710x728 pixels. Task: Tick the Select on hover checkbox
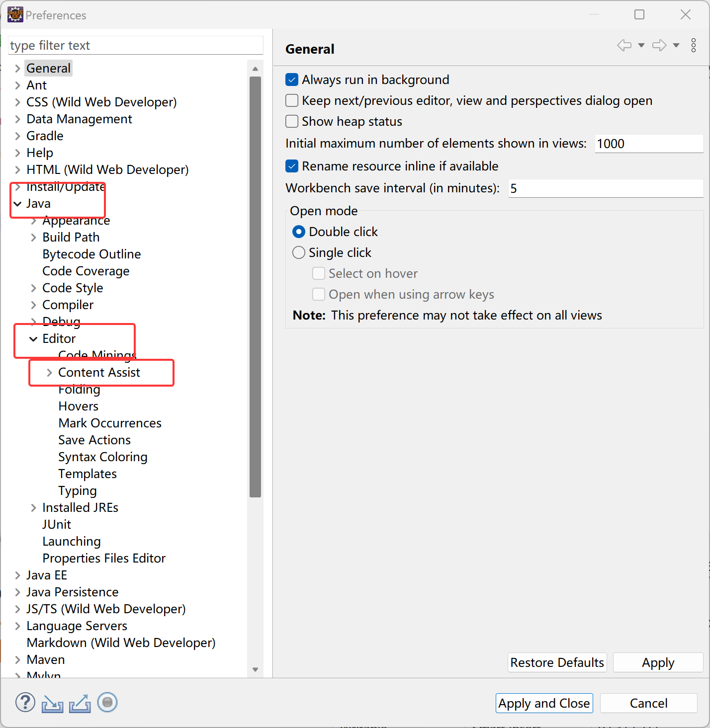[319, 274]
